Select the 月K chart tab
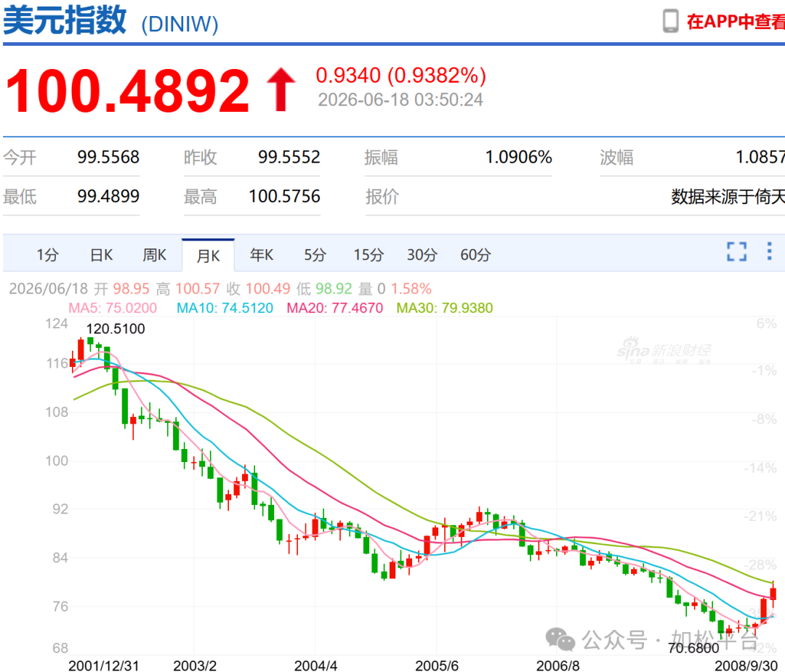This screenshot has width=785, height=672. coord(209,256)
